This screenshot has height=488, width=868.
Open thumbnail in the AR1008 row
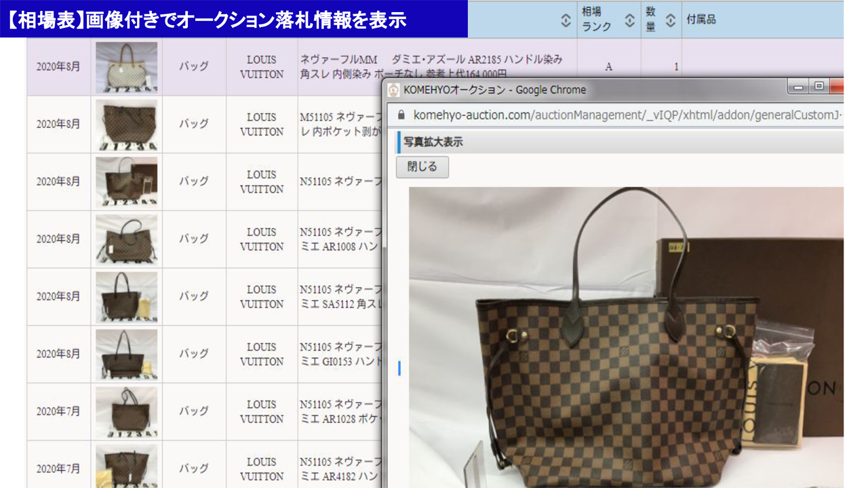tap(127, 240)
